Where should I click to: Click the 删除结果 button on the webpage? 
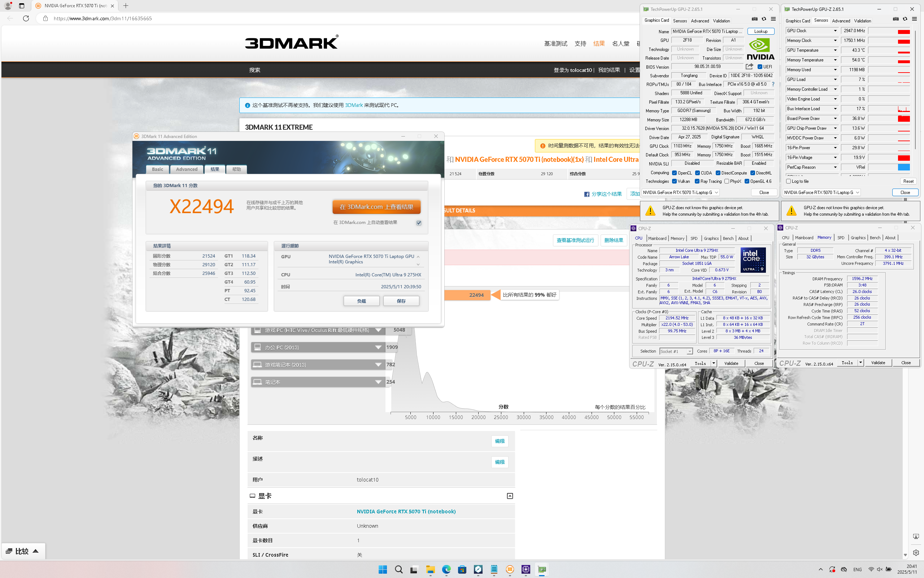coord(613,241)
